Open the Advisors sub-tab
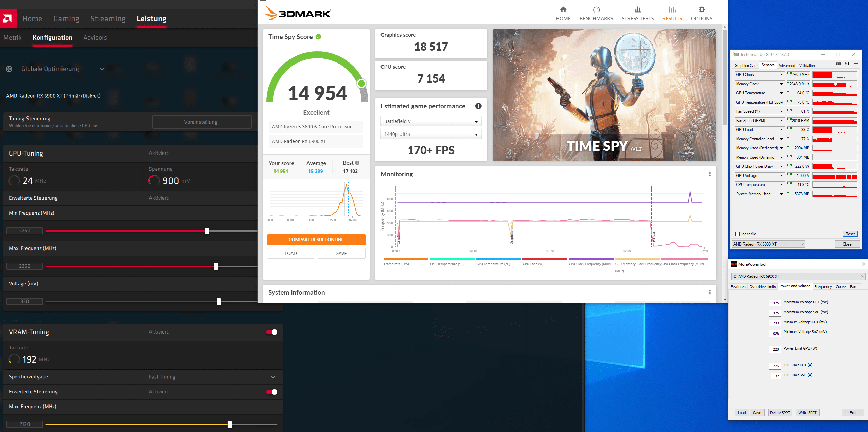This screenshot has height=432, width=868. 95,38
